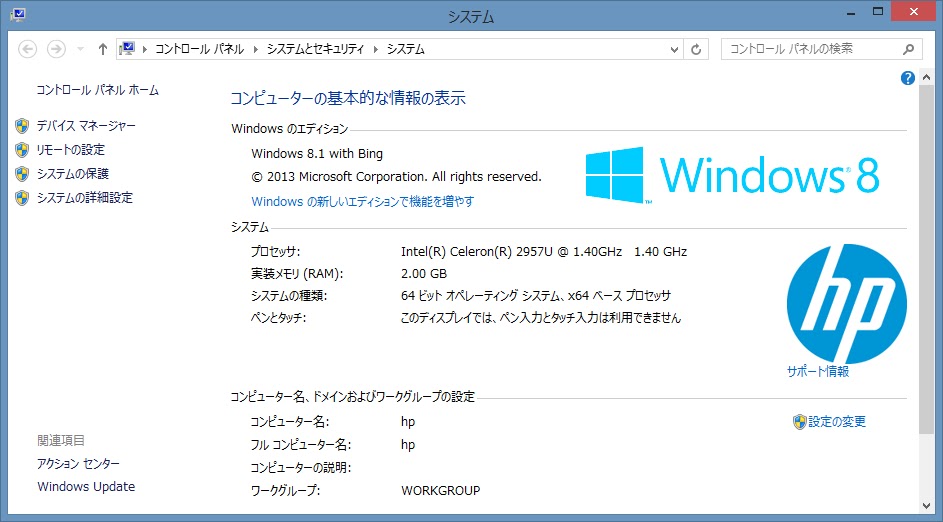This screenshot has height=522, width=943.
Task: Select システム breadcrumb in address bar
Action: 406,49
